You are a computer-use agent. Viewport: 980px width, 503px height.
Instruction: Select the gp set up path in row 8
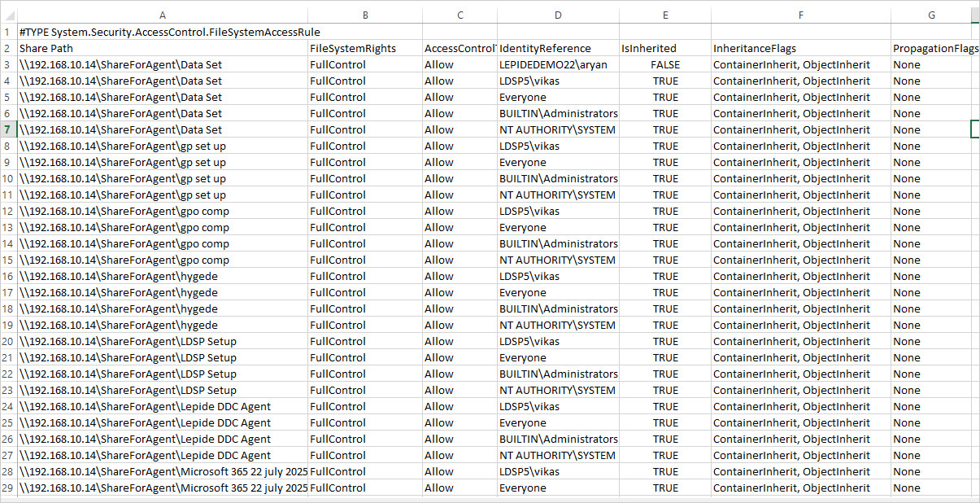(163, 146)
